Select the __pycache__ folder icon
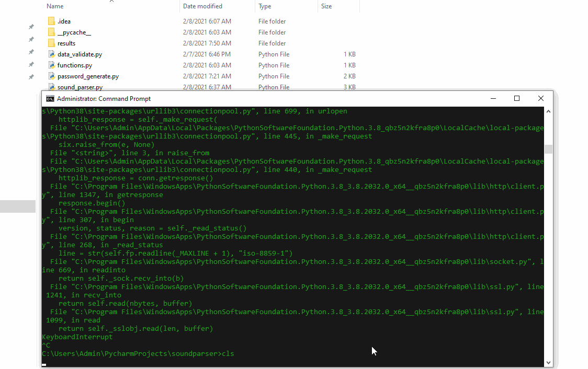The height and width of the screenshot is (369, 588). [51, 32]
